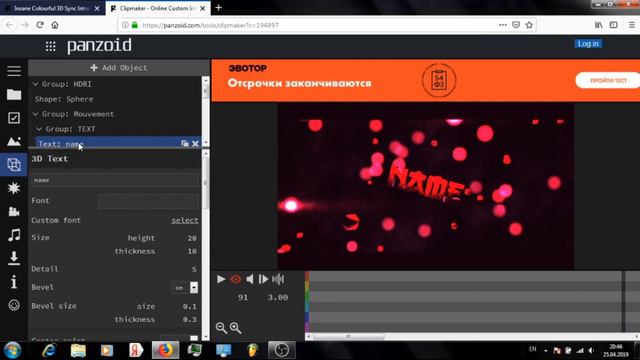
Task: Toggle the red eye preview icon
Action: (x=236, y=279)
